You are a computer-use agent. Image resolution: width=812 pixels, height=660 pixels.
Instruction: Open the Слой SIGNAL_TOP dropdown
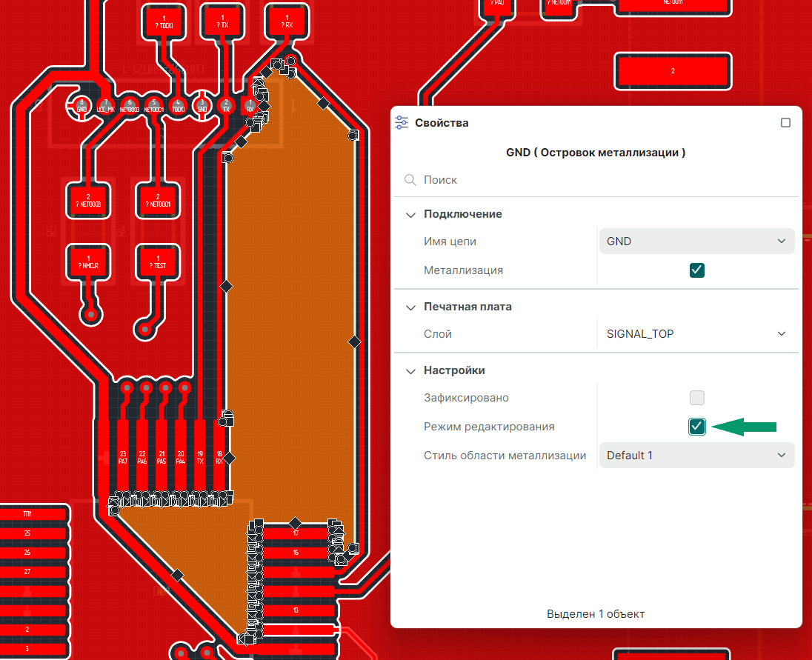(696, 334)
